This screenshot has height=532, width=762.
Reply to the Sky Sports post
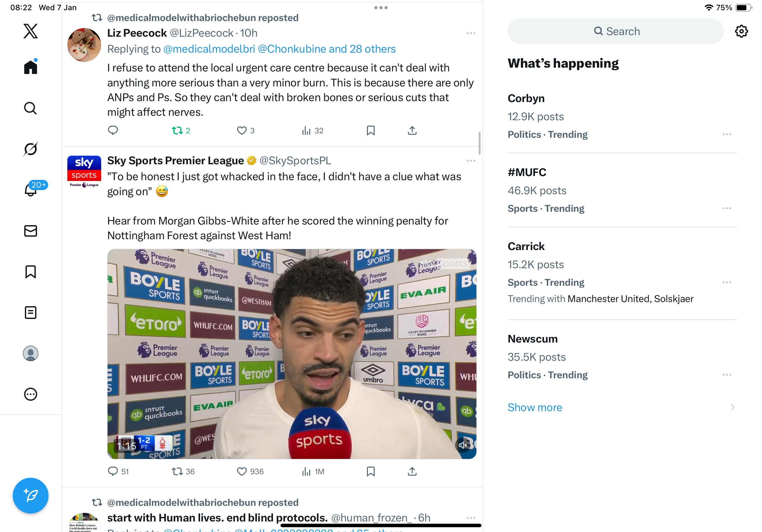click(113, 471)
